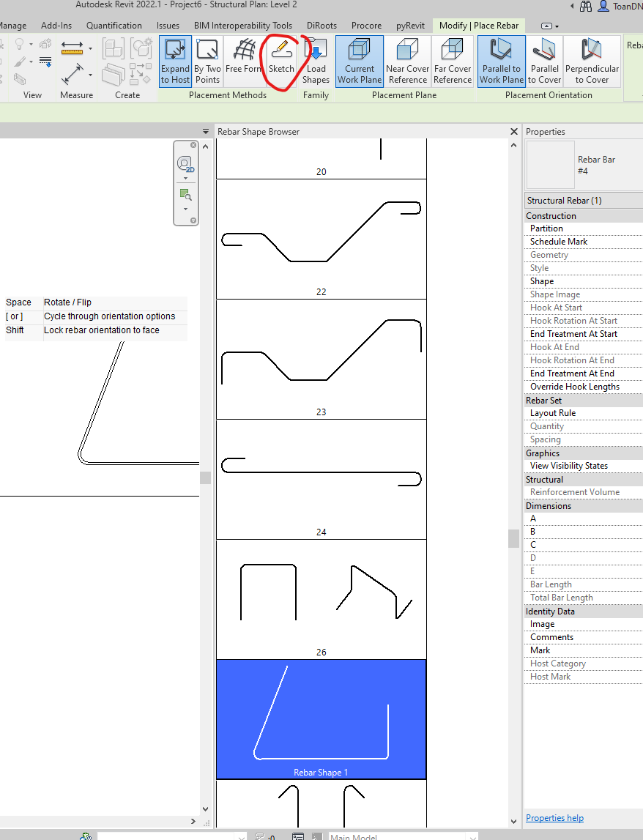The height and width of the screenshot is (840, 643).
Task: Select the Rebar Shape 1 thumbnail
Action: [x=321, y=719]
